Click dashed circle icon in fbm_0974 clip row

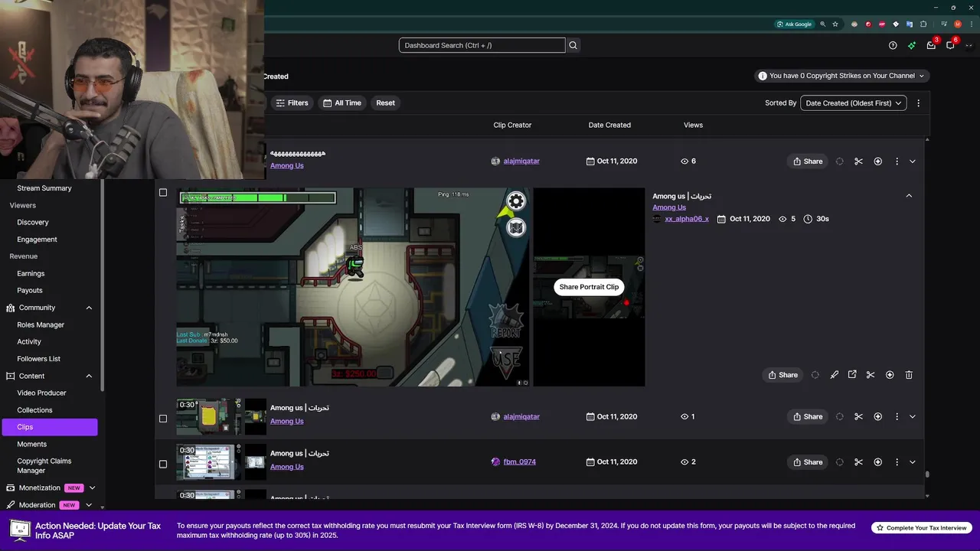tap(839, 462)
